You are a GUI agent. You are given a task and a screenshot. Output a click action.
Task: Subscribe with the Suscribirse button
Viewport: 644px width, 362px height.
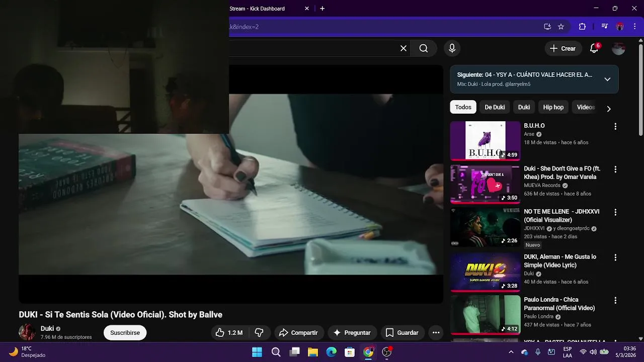click(x=125, y=333)
